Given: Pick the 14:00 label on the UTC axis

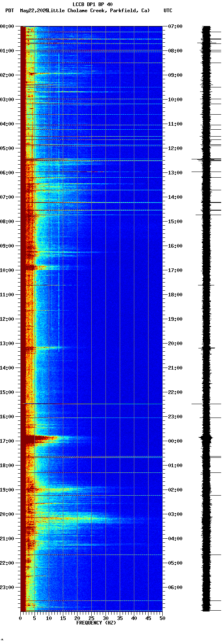Looking at the screenshot, I should click(175, 197).
